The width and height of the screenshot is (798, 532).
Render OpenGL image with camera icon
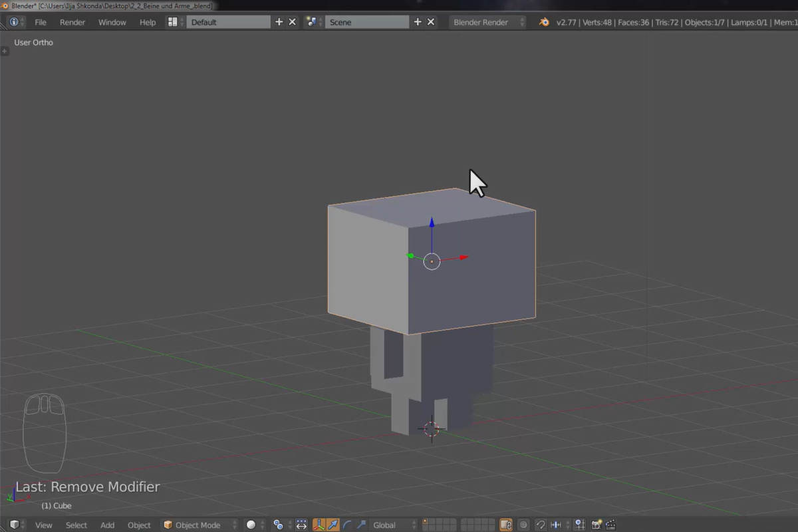point(597,525)
